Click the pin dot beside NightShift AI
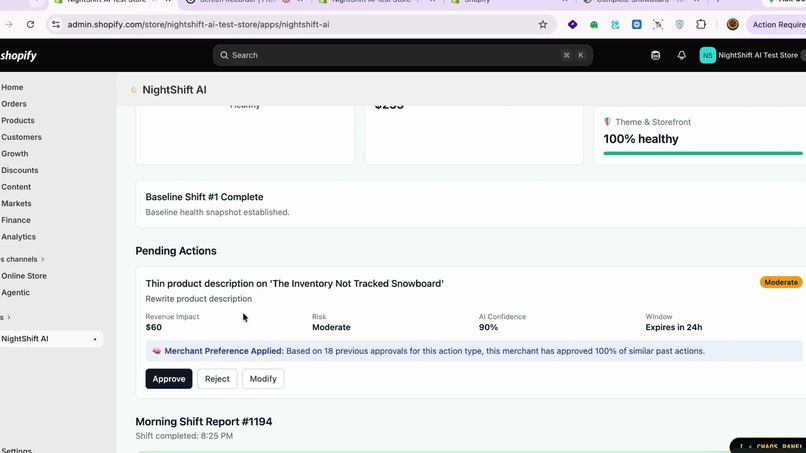Screen dimensions: 806x453 [x=95, y=339]
